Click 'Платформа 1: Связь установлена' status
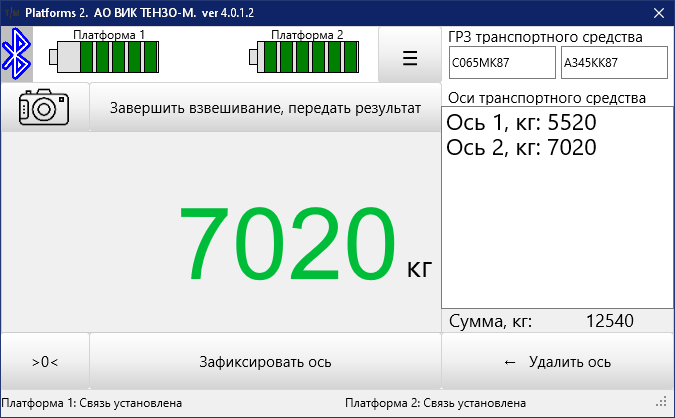 point(91,404)
